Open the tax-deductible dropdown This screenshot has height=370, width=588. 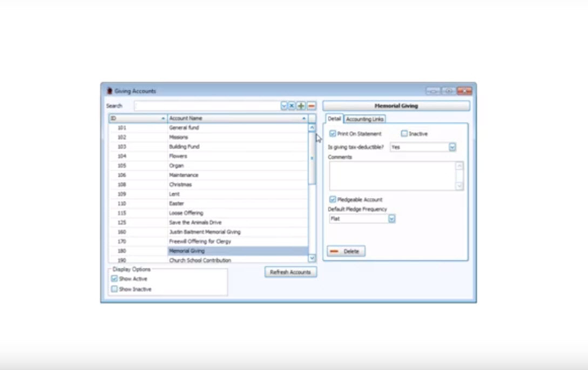tap(452, 147)
